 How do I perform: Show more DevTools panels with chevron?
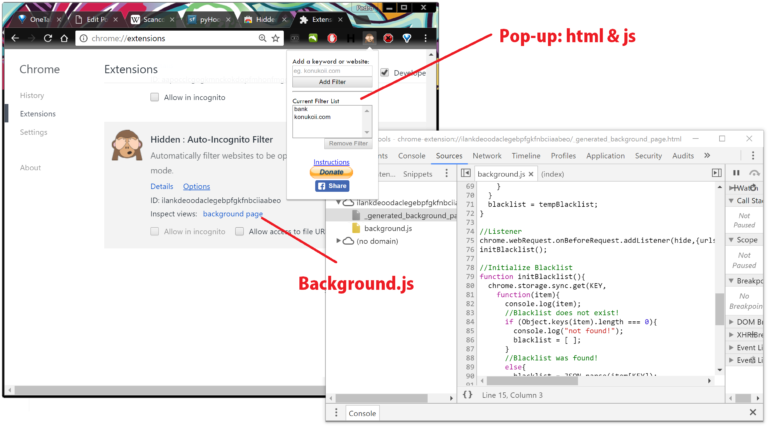click(x=707, y=155)
